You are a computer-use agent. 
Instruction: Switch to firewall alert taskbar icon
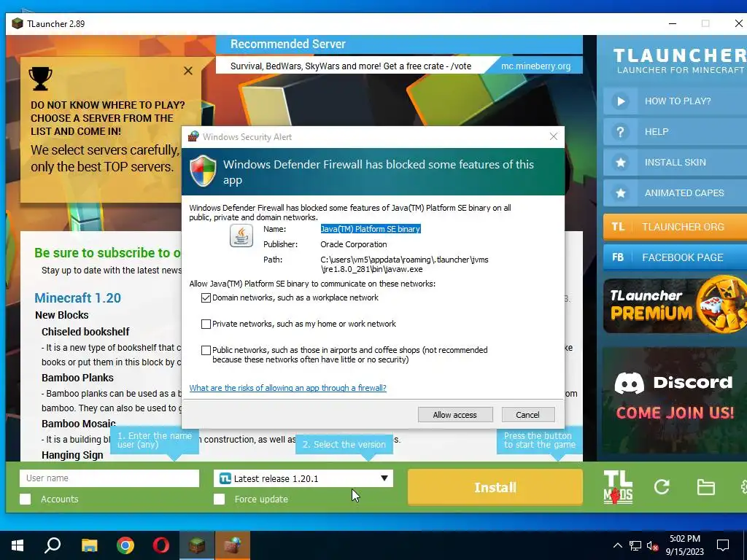pyautogui.click(x=233, y=545)
